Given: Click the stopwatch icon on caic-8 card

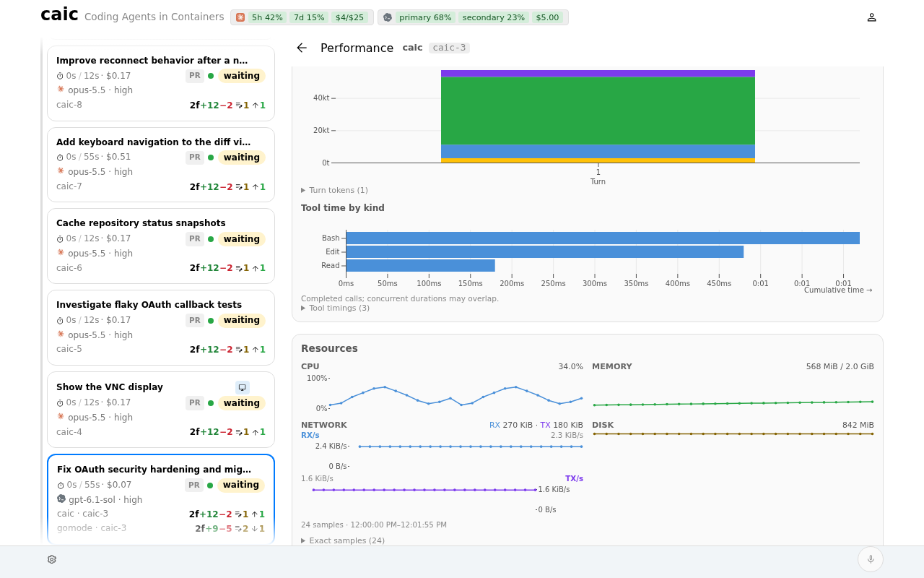Looking at the screenshot, I should point(60,76).
